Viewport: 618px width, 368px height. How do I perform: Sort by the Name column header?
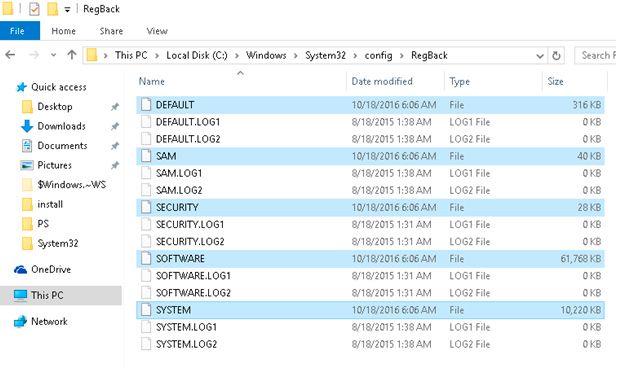pyautogui.click(x=151, y=81)
